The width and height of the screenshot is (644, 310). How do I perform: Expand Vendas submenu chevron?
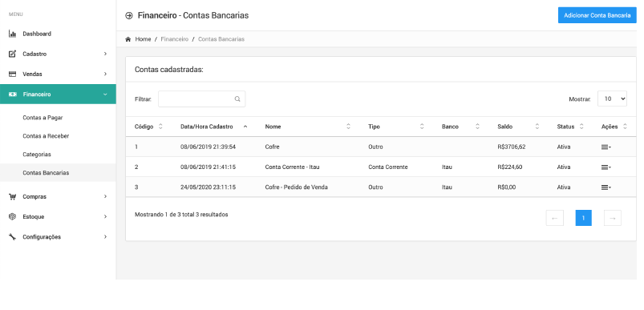click(106, 74)
